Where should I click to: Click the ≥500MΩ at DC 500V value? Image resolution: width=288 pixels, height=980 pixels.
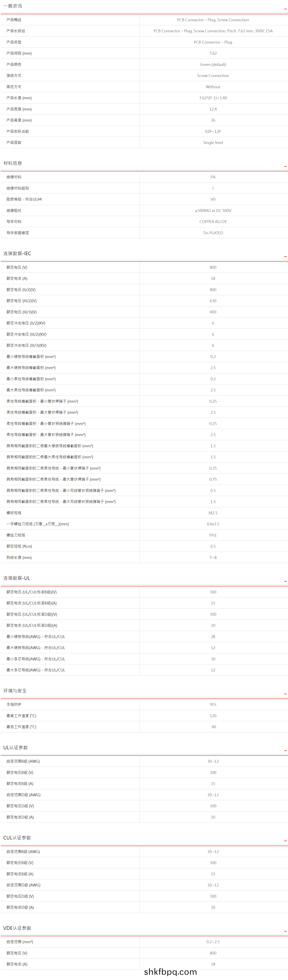(x=213, y=210)
